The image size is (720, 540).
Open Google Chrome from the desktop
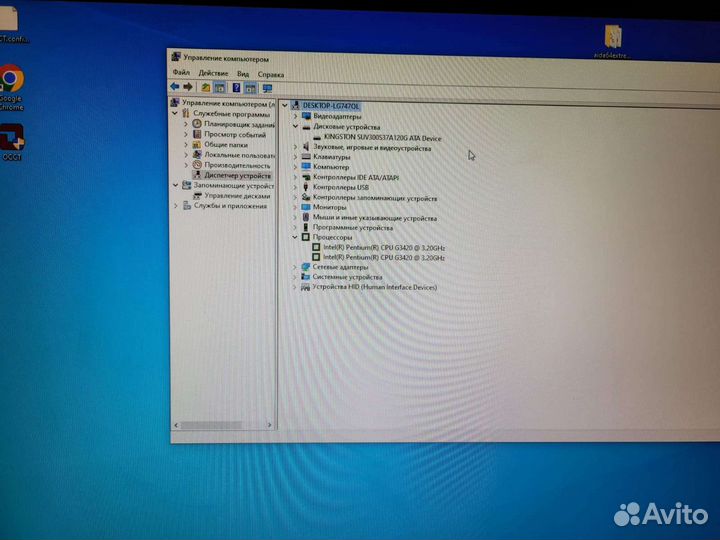pyautogui.click(x=11, y=87)
